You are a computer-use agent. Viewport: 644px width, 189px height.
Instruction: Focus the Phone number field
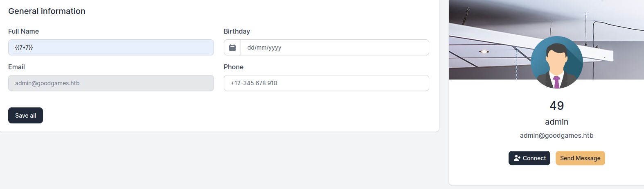pyautogui.click(x=327, y=83)
